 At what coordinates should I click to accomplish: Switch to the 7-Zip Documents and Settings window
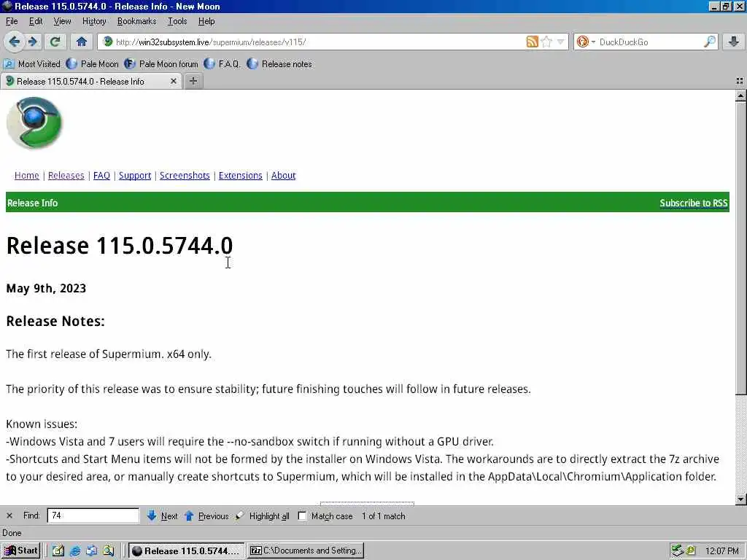pos(306,551)
